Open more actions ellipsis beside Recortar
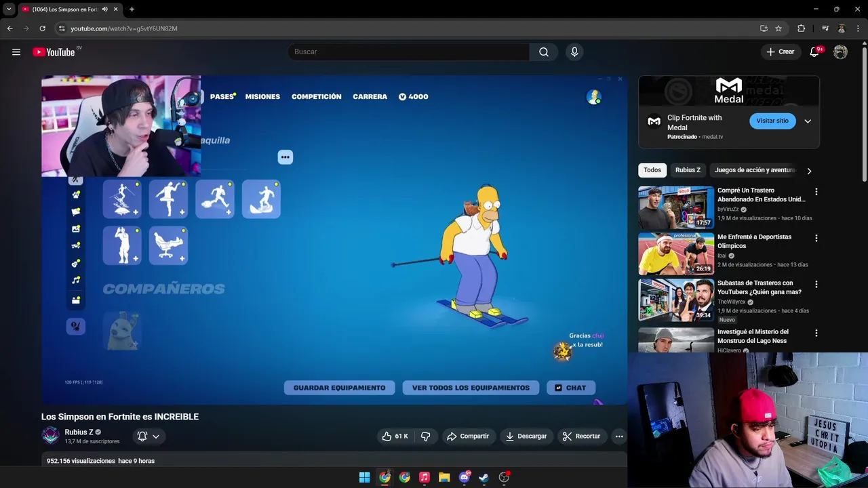The width and height of the screenshot is (868, 488). point(619,436)
